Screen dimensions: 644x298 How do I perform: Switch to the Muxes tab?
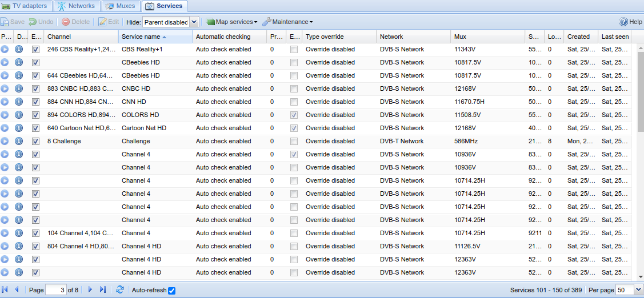tap(121, 6)
